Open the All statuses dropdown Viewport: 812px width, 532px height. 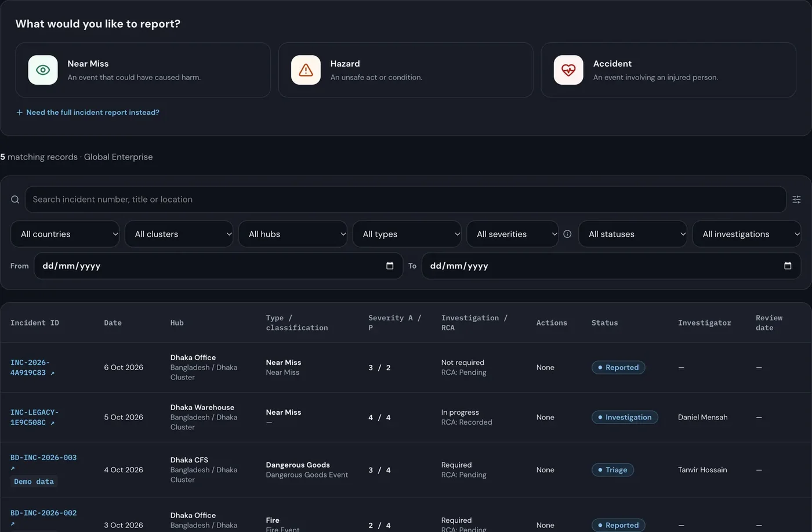tap(633, 234)
